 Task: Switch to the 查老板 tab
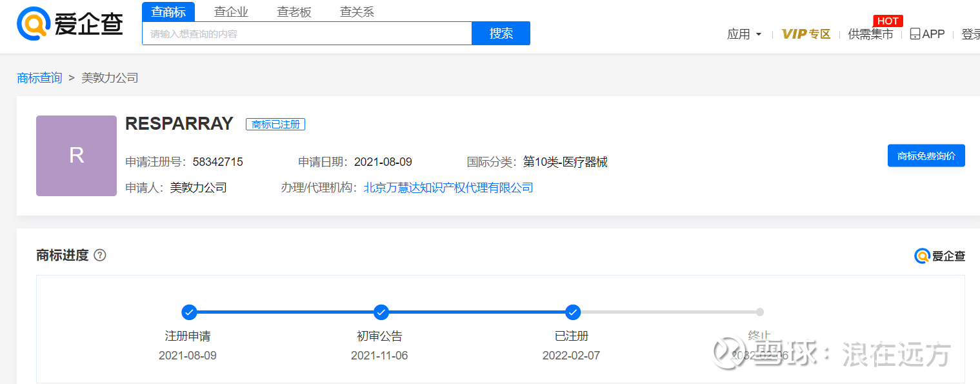click(x=294, y=12)
